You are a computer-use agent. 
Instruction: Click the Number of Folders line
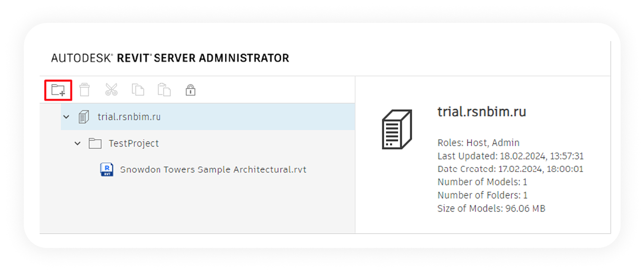point(482,195)
